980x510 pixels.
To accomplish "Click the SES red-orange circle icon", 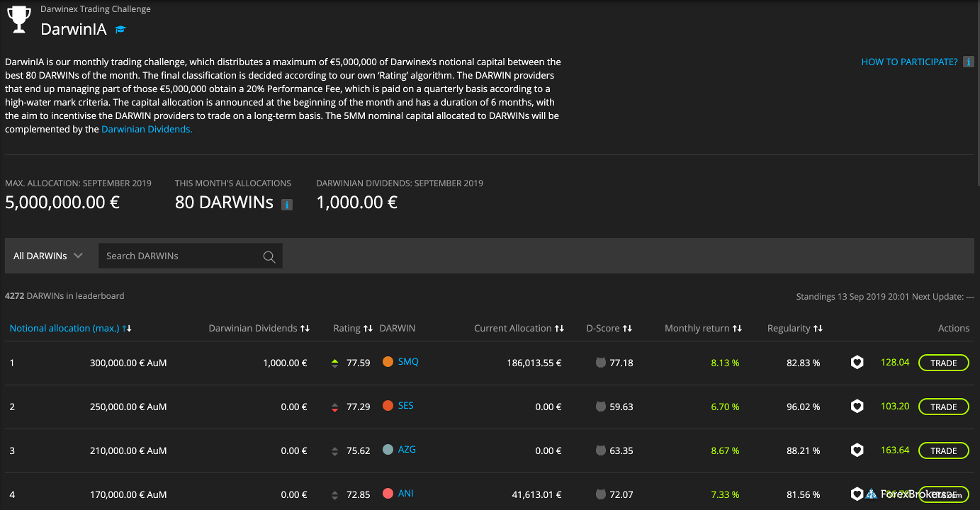I will [388, 406].
